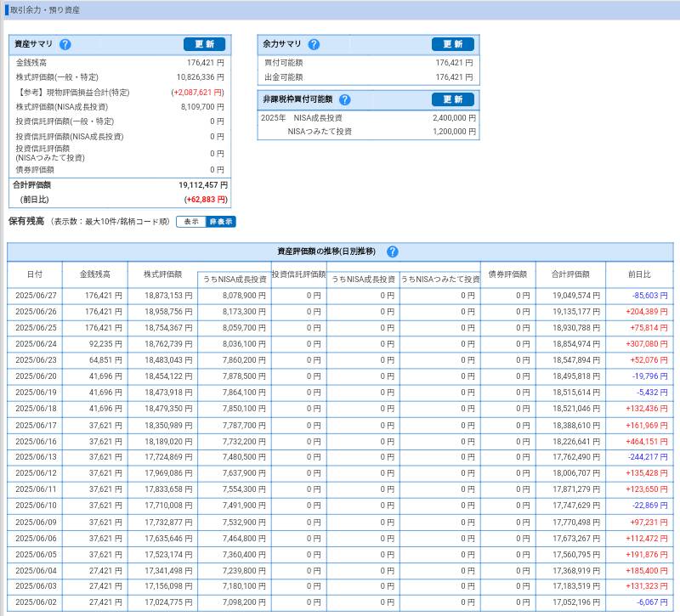Click the 合計評価額 column header in the table
The height and width of the screenshot is (616, 680).
tap(569, 274)
